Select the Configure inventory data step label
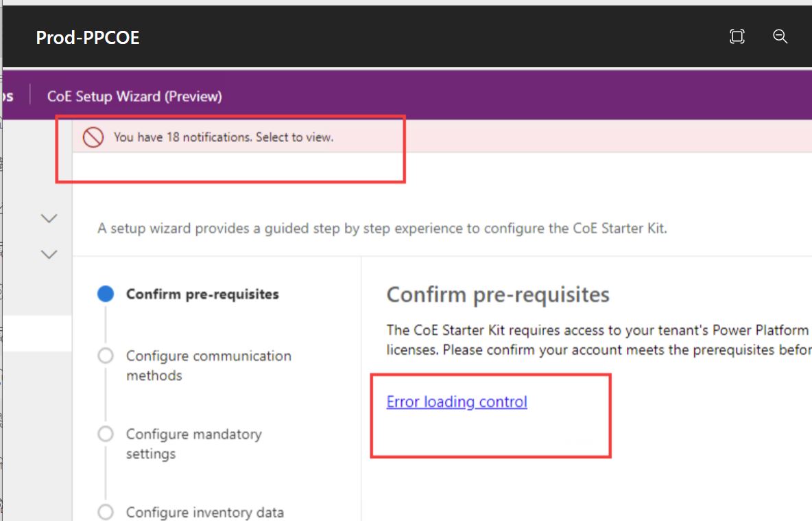The image size is (812, 521). pos(205,512)
